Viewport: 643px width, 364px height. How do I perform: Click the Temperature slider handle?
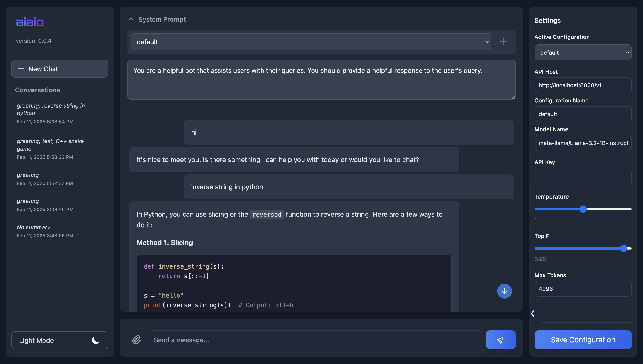coord(583,209)
